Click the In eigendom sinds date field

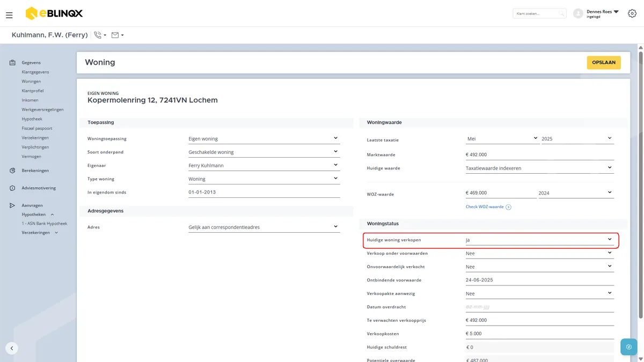[264, 192]
